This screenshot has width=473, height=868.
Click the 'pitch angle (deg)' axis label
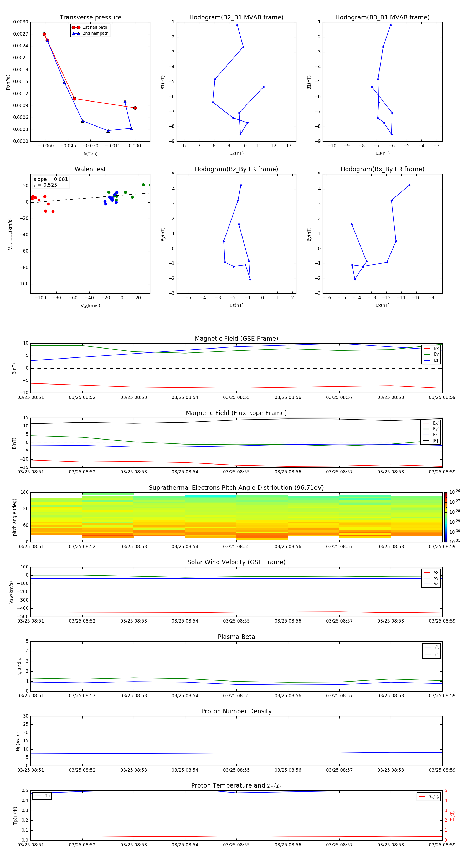pyautogui.click(x=14, y=517)
